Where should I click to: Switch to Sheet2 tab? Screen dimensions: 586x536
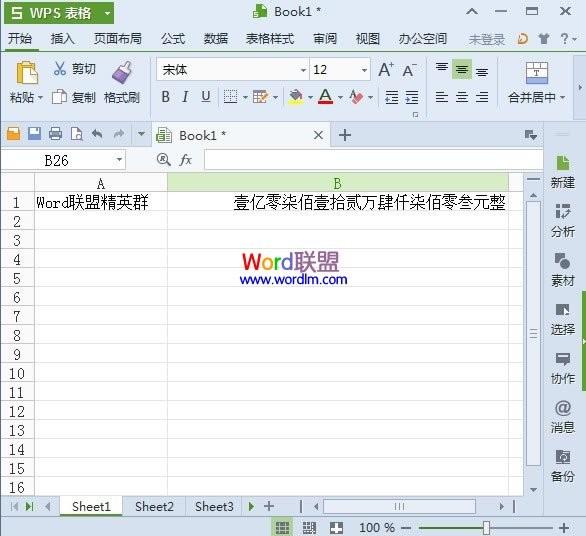(154, 506)
